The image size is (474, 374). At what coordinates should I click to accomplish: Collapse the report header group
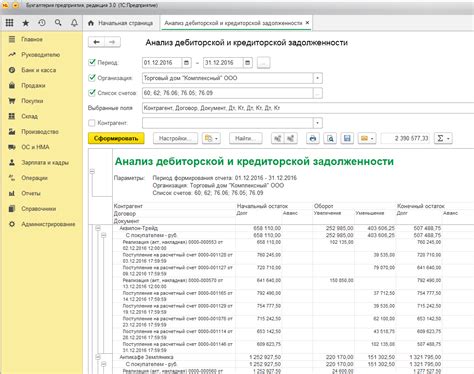(x=92, y=171)
